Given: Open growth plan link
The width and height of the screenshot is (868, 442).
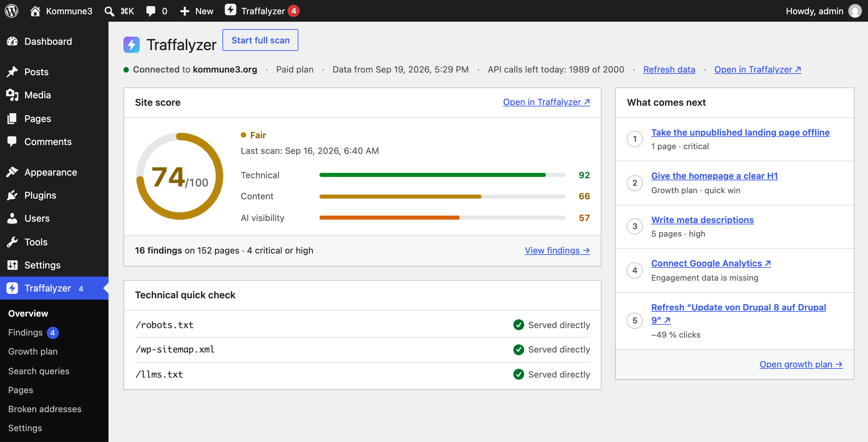Looking at the screenshot, I should click(x=801, y=364).
